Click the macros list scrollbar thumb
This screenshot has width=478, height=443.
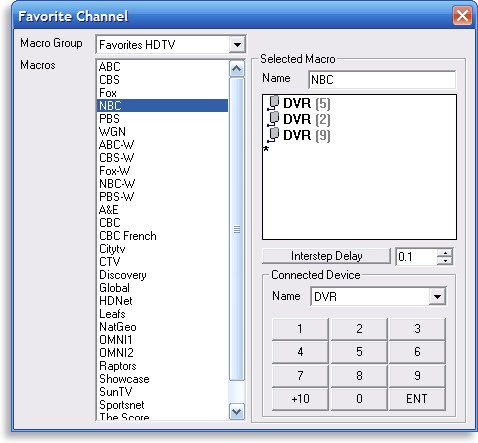click(x=237, y=229)
